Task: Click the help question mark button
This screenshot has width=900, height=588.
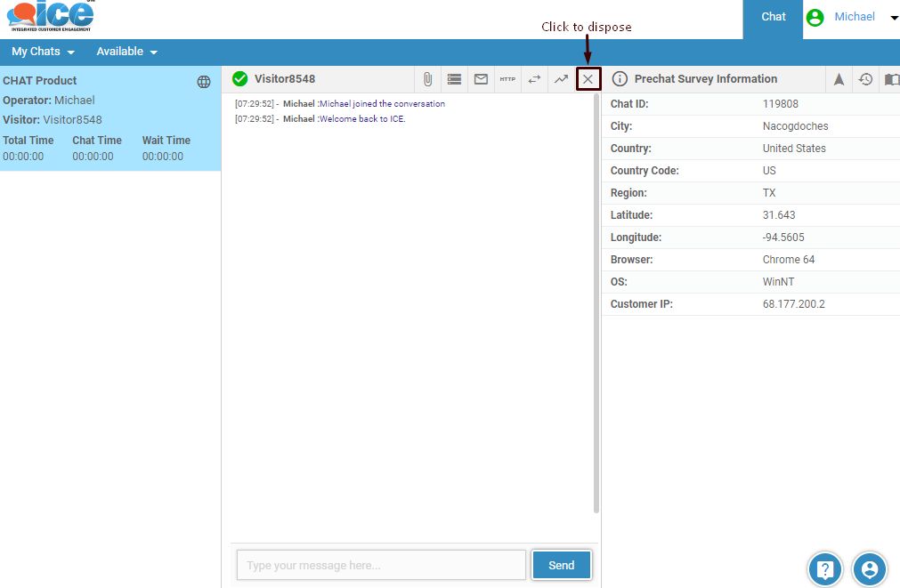Action: click(x=825, y=569)
